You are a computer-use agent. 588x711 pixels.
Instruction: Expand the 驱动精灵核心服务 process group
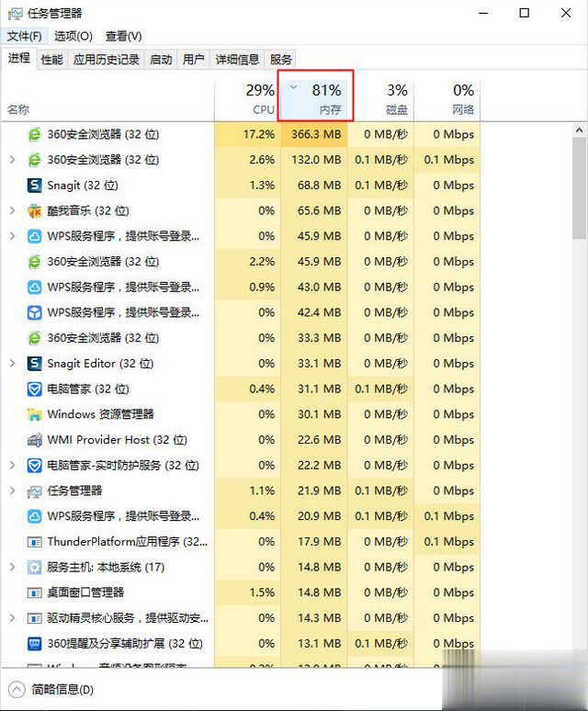pyautogui.click(x=13, y=618)
